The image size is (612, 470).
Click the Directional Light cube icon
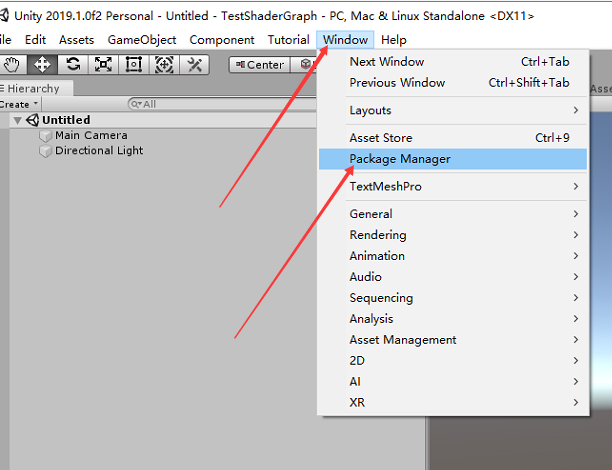point(46,151)
